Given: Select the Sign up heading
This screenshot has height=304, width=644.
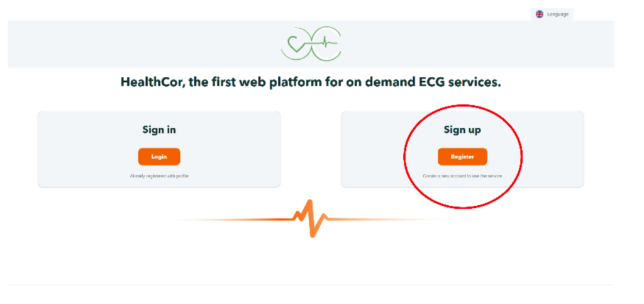Looking at the screenshot, I should (462, 130).
